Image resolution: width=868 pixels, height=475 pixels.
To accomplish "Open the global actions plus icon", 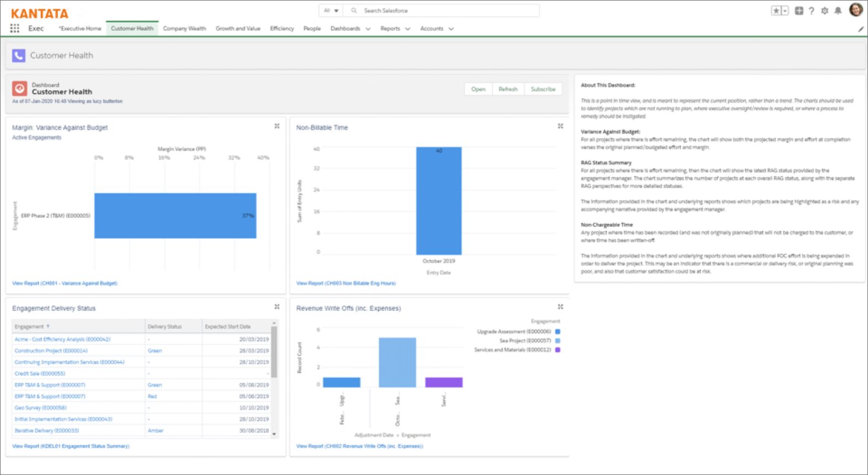I will [x=799, y=10].
